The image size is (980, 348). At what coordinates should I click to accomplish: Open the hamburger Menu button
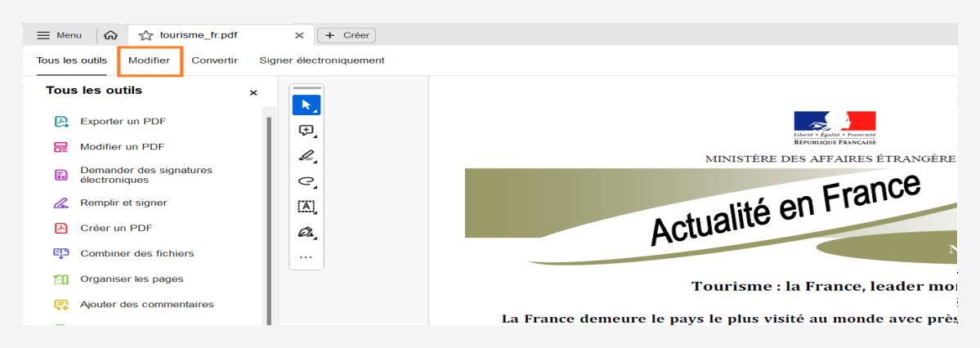pyautogui.click(x=60, y=35)
